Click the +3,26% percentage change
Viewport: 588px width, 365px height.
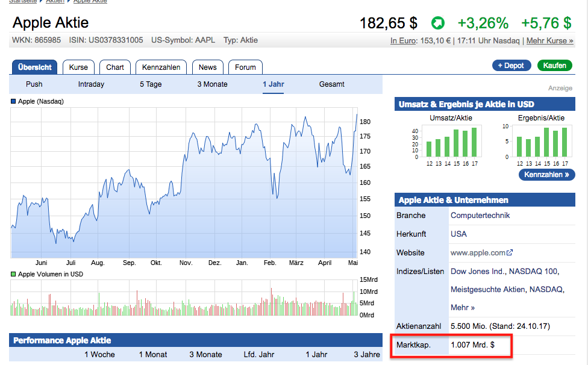tap(483, 23)
